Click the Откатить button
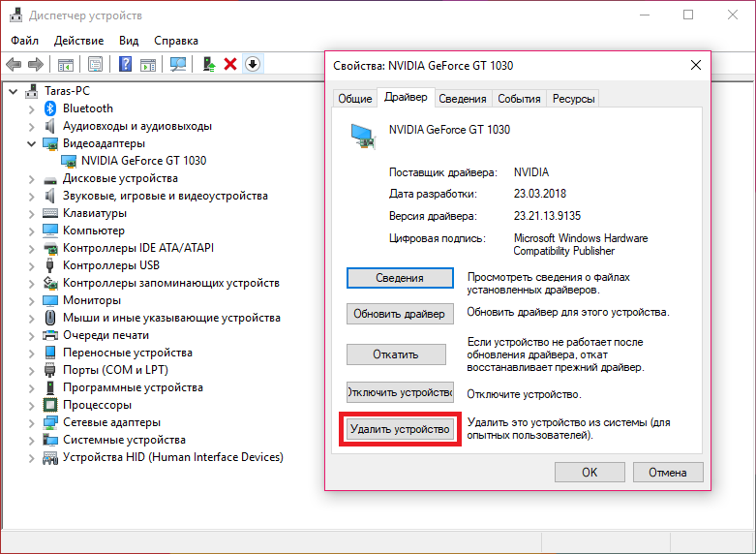 tap(396, 354)
